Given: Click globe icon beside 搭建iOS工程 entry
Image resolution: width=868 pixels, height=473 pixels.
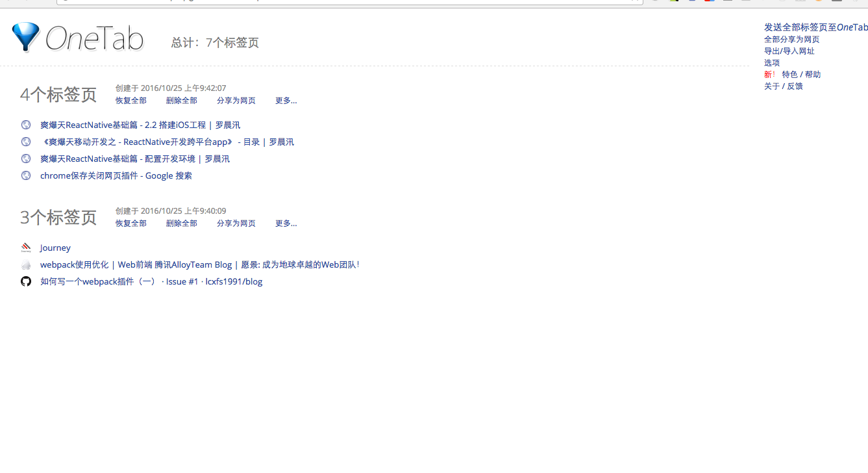Looking at the screenshot, I should [26, 125].
